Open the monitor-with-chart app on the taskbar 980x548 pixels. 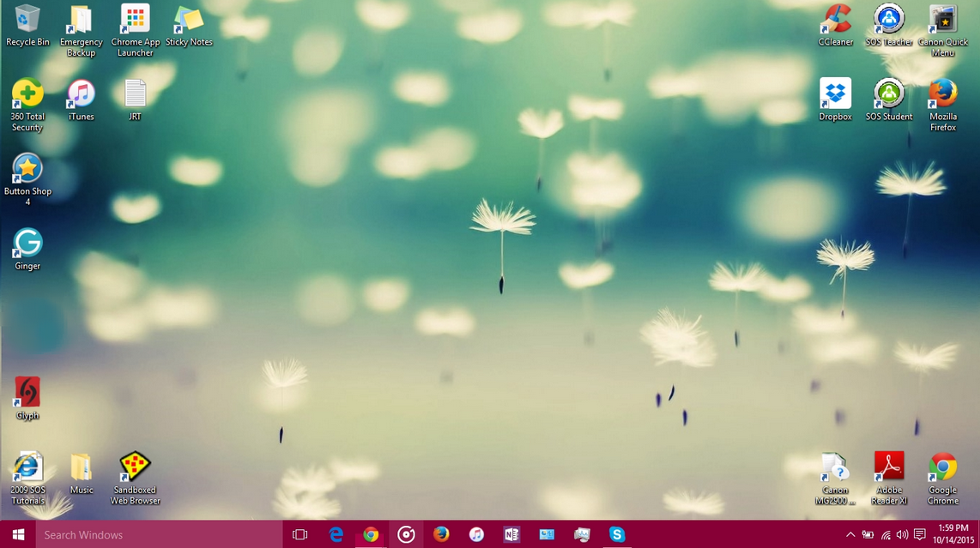(582, 535)
